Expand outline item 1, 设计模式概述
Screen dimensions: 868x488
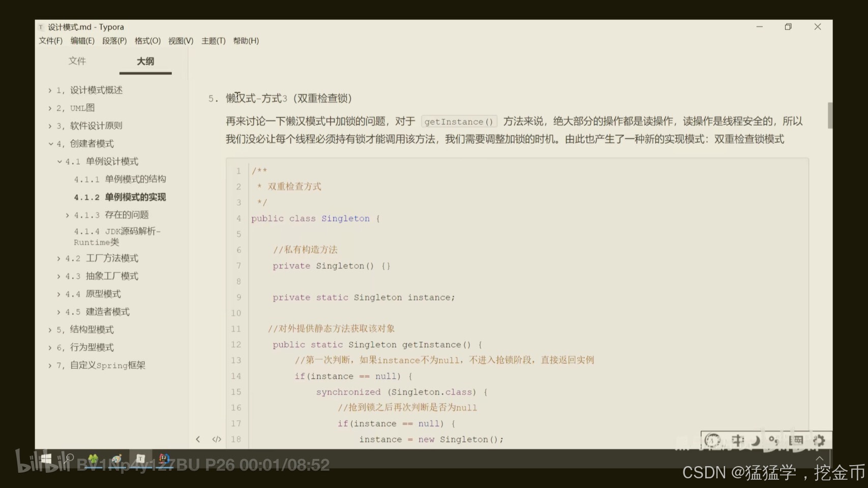50,90
